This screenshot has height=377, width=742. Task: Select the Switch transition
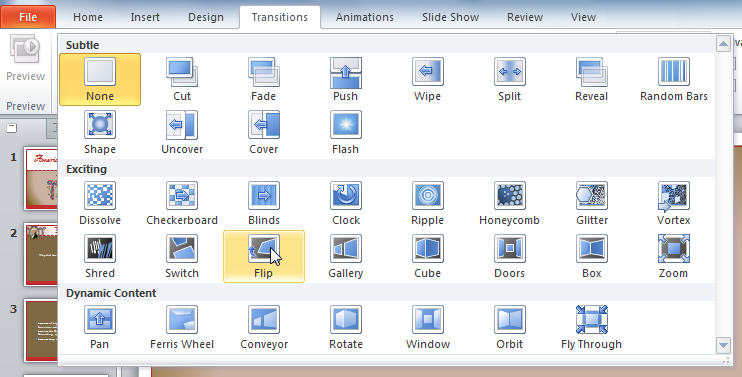182,256
